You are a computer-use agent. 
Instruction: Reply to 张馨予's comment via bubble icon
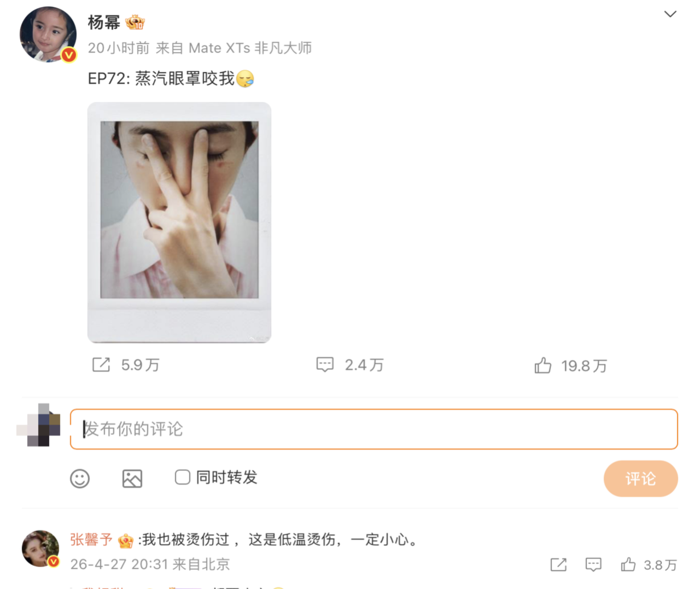click(x=593, y=564)
